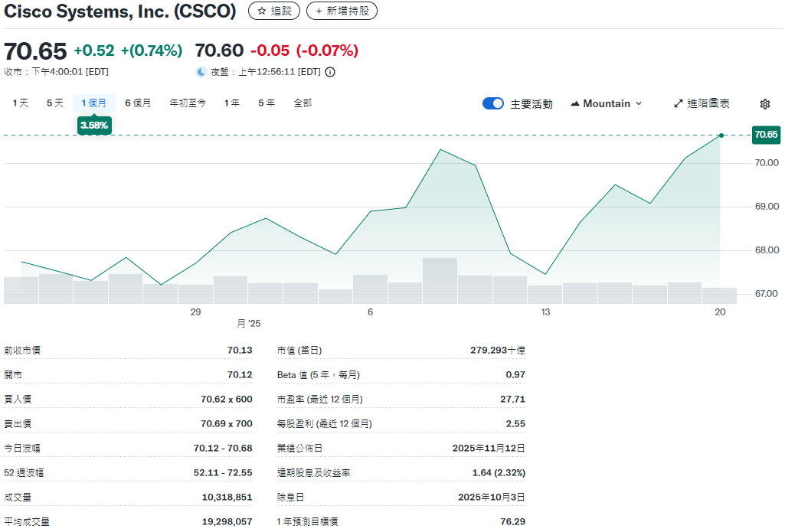Image resolution: width=785 pixels, height=532 pixels.
Task: Click the overnight info circle icon
Action: tap(330, 72)
